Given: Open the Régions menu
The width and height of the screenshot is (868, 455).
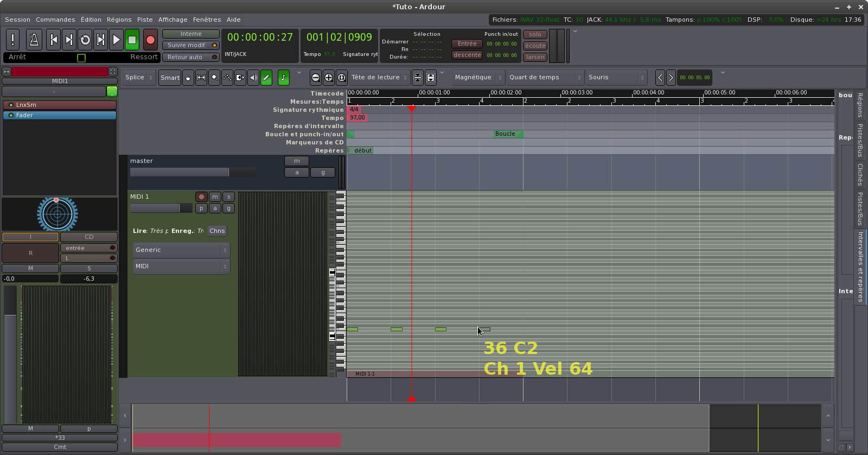Looking at the screenshot, I should tap(119, 20).
